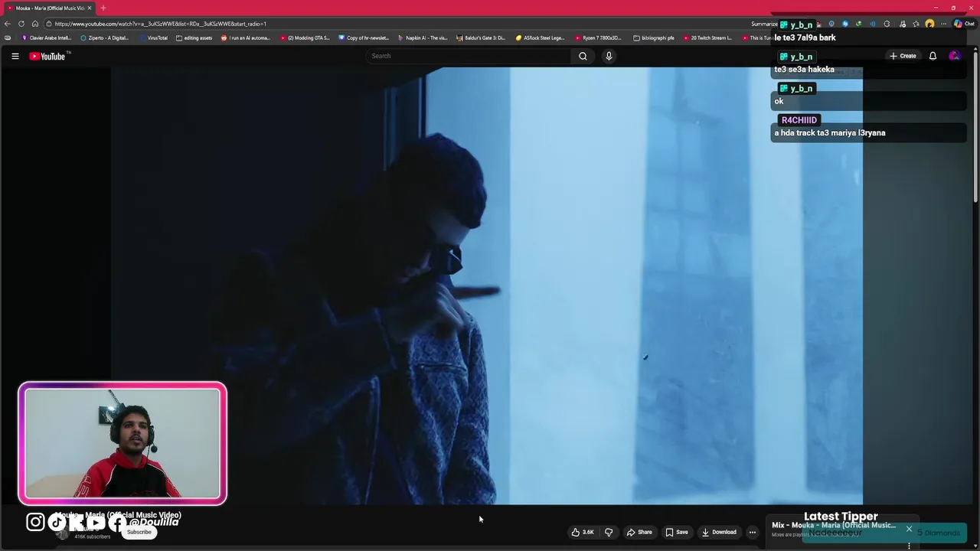Click the Summarize toolbar button
This screenshot has height=551, width=980.
tap(764, 24)
